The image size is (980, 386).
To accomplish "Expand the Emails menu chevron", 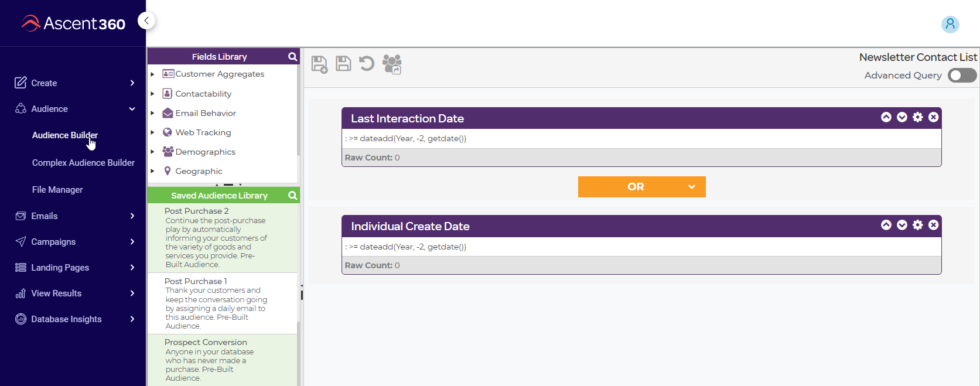I will click(132, 216).
